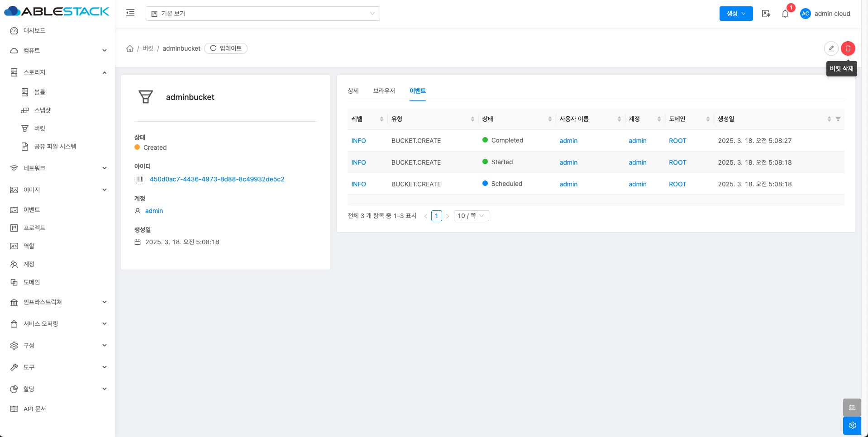This screenshot has height=437, width=868.
Task: Open 볼륨 in the storage sidebar
Action: click(x=40, y=92)
